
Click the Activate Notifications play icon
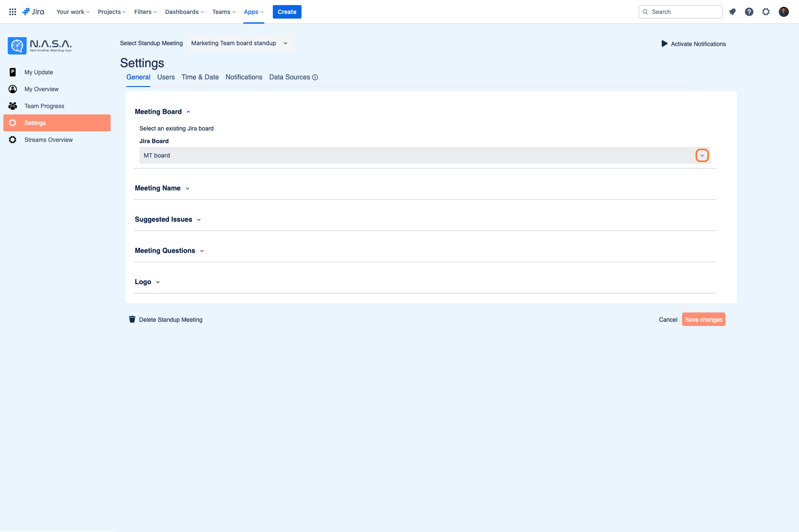click(x=665, y=43)
